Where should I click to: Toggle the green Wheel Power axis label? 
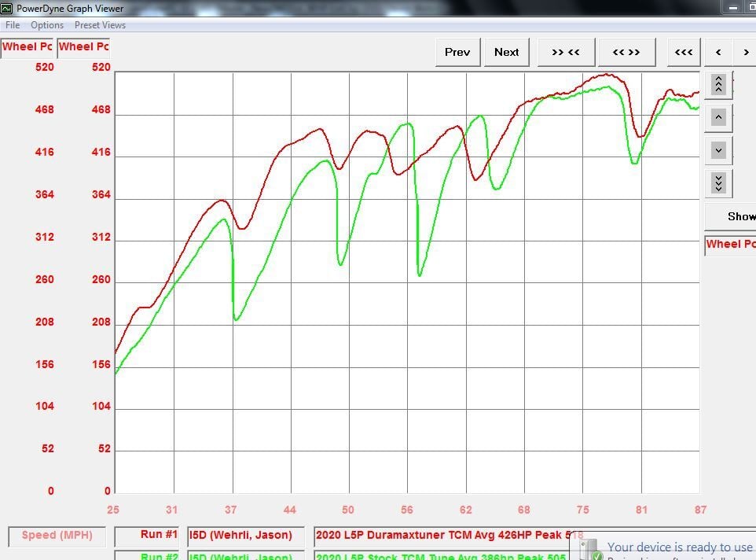83,46
